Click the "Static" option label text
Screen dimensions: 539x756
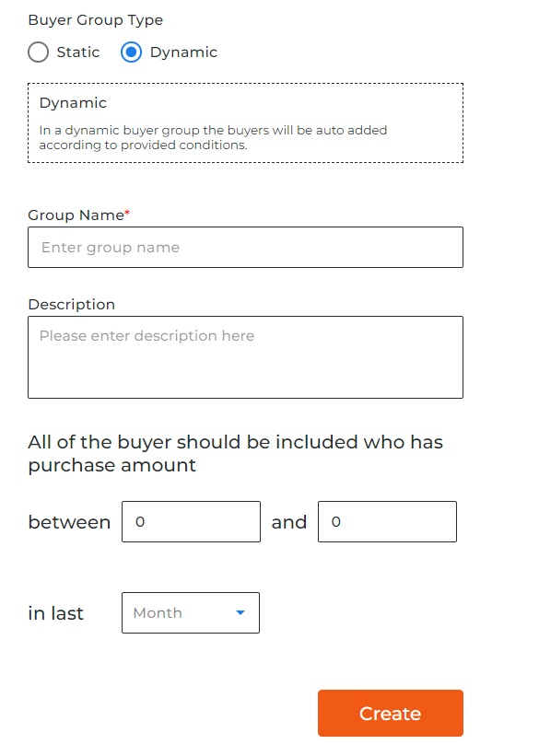click(x=78, y=52)
